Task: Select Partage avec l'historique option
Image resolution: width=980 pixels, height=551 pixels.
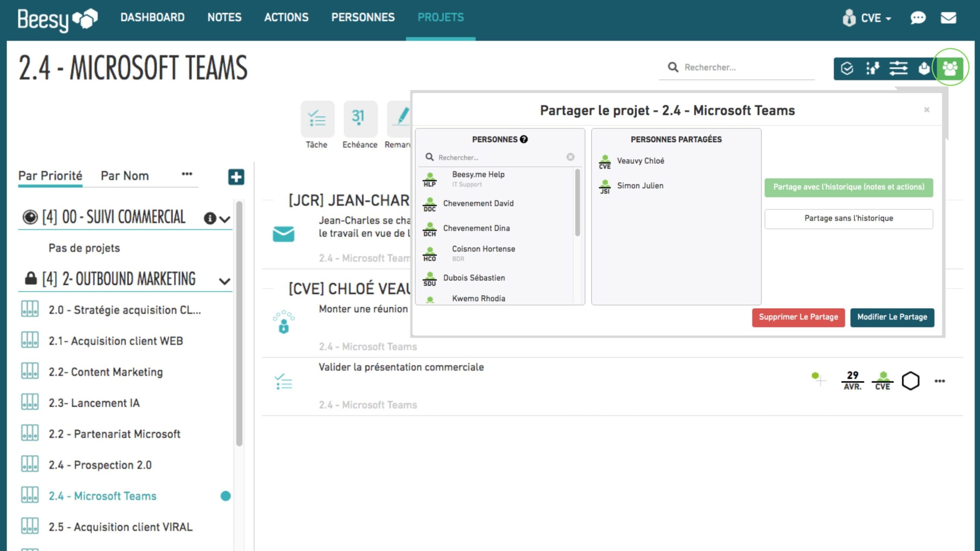Action: tap(849, 187)
